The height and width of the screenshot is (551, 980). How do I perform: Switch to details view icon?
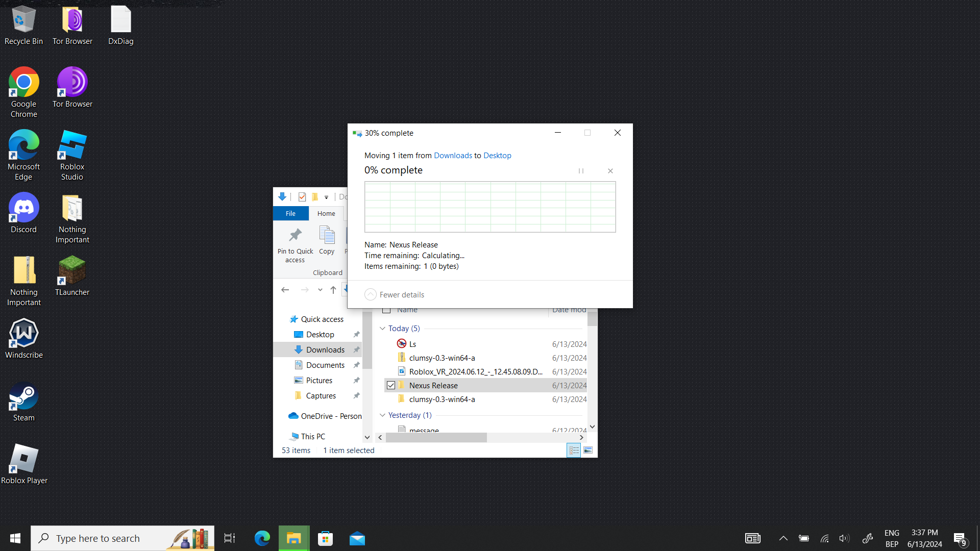pyautogui.click(x=574, y=450)
